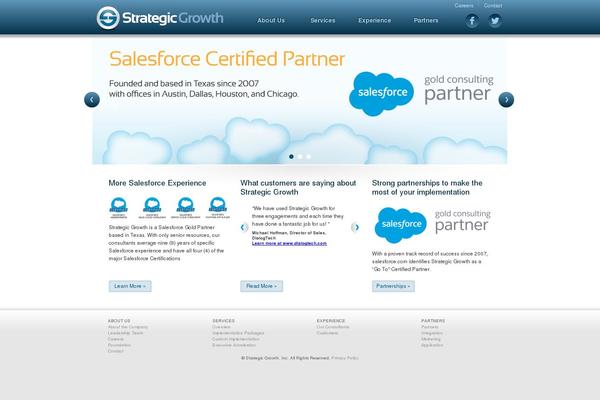The height and width of the screenshot is (400, 600).
Task: Open the Partners menu
Action: [x=426, y=20]
